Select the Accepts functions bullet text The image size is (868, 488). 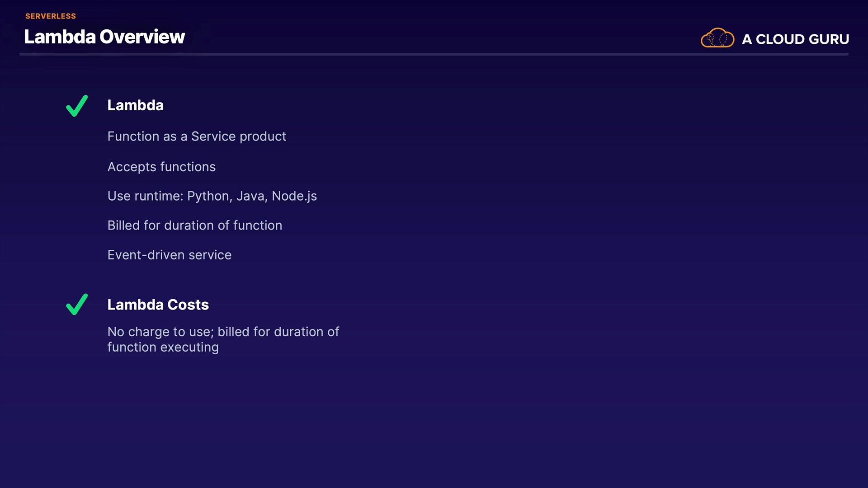tap(161, 167)
